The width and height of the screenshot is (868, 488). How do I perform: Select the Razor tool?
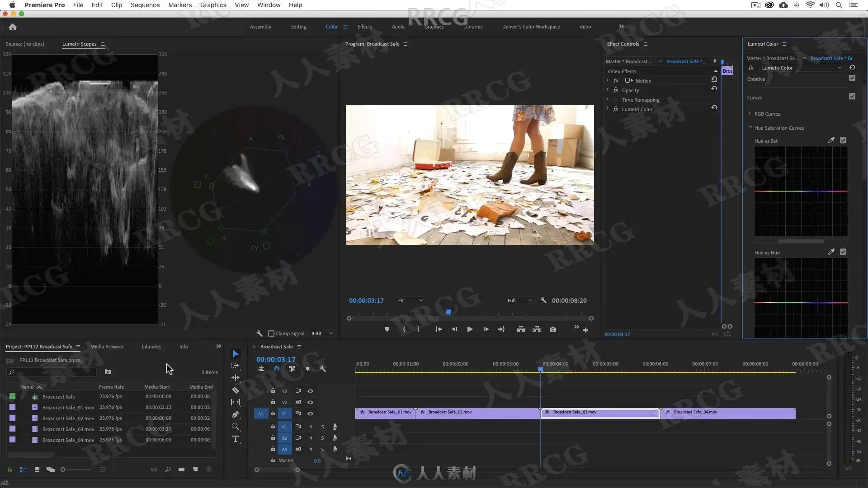[236, 390]
